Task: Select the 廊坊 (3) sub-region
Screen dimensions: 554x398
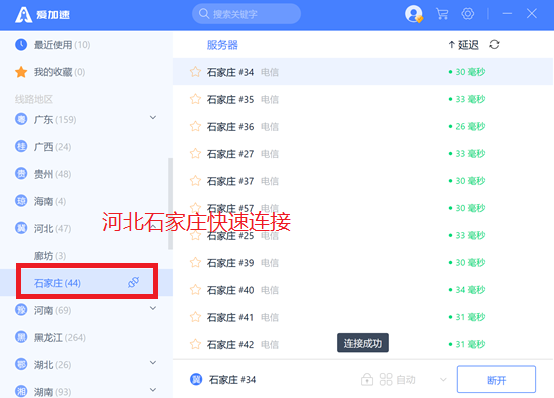Action: [x=50, y=256]
